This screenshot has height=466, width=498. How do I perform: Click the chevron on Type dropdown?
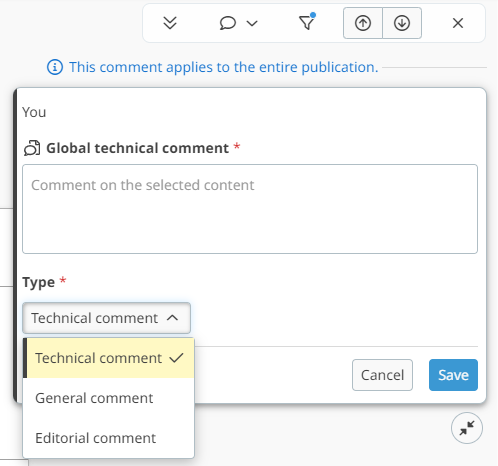tap(172, 318)
